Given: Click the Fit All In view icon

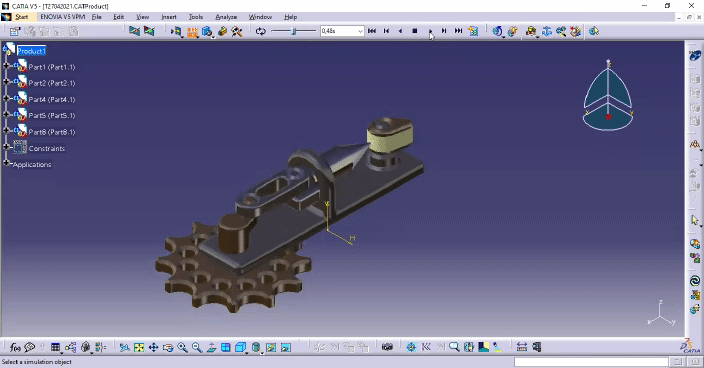Looking at the screenshot, I should click(139, 347).
